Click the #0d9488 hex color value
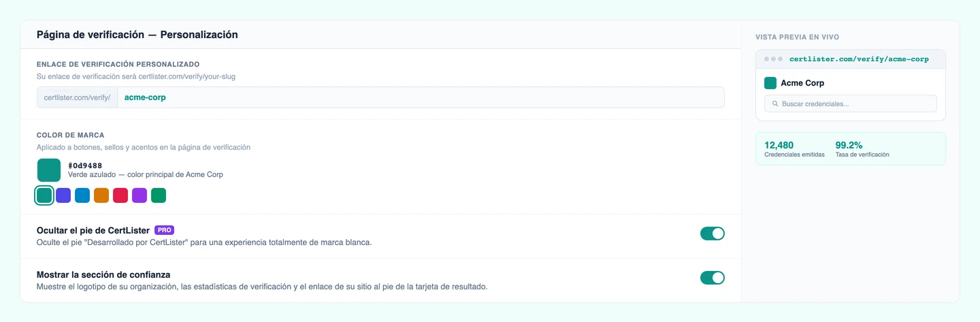 [85, 165]
